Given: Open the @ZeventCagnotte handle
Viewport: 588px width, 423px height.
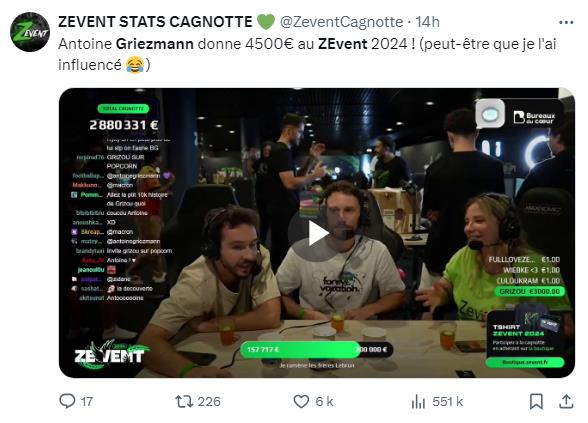Looking at the screenshot, I should coord(342,22).
